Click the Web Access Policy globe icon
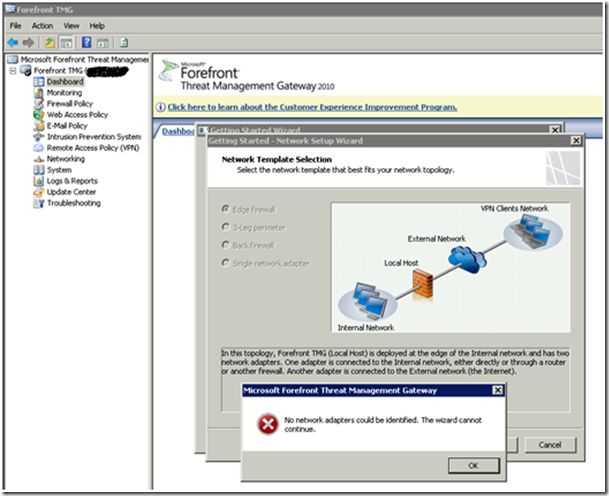The width and height of the screenshot is (609, 496). 39,115
